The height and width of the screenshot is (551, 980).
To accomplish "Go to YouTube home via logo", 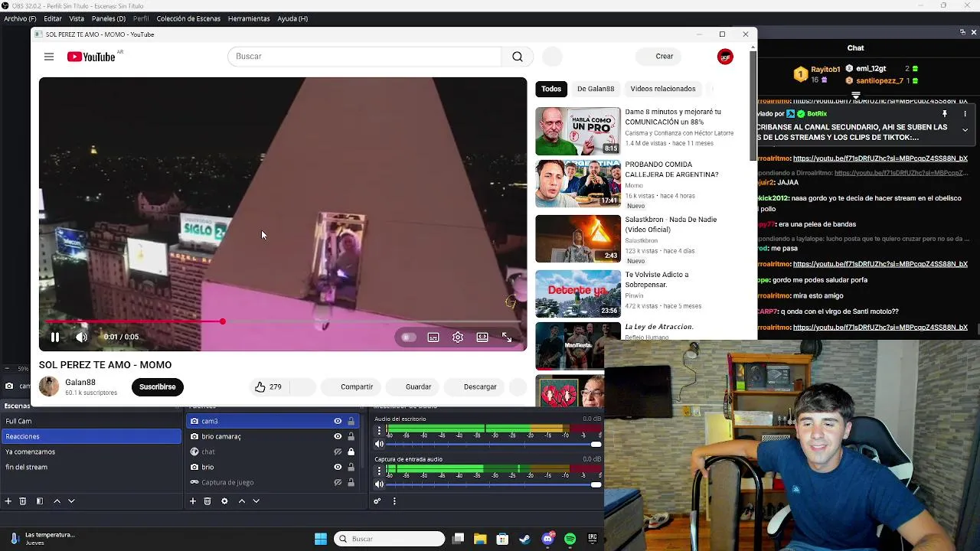I will coord(91,57).
